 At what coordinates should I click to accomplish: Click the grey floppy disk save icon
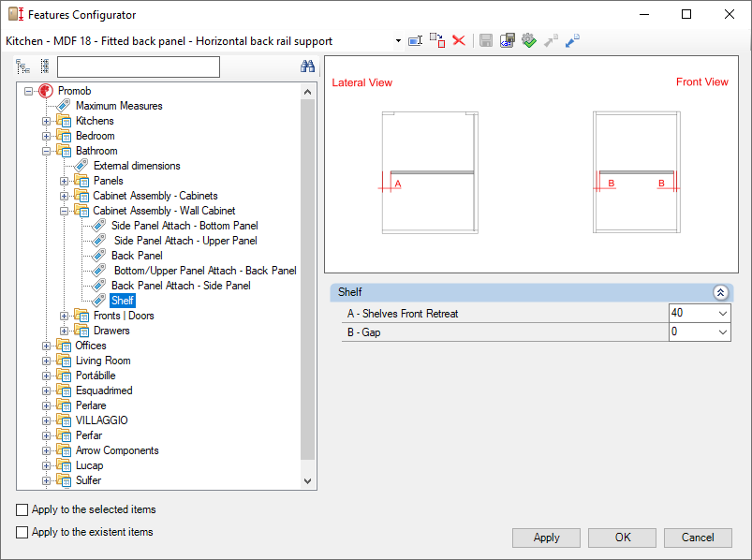click(x=486, y=41)
